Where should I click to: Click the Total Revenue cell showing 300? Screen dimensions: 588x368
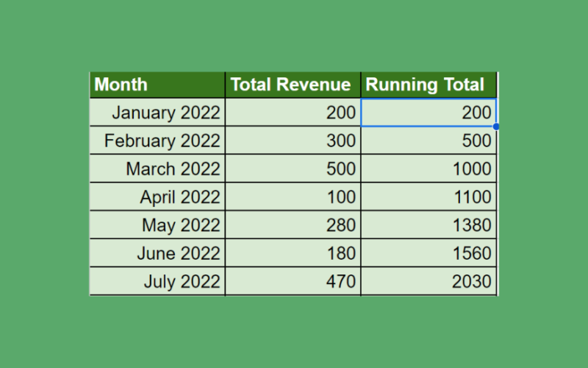point(293,141)
